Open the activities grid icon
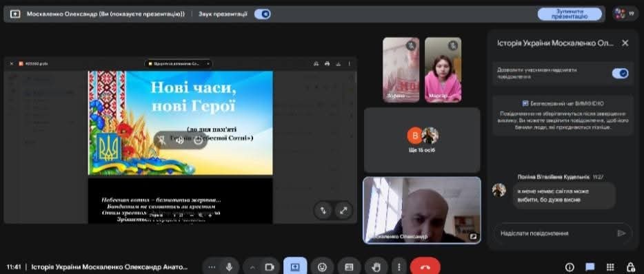The image size is (644, 274). point(610,267)
